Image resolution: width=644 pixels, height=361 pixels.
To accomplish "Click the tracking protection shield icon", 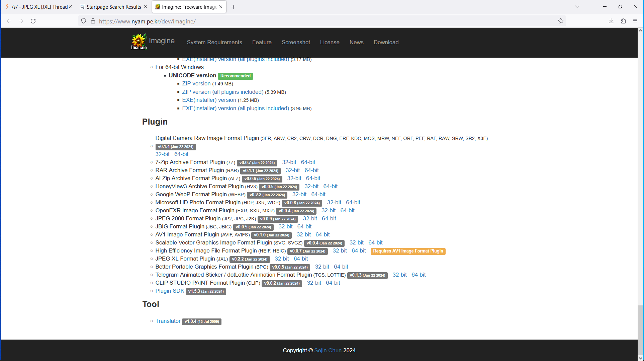I will point(84,21).
